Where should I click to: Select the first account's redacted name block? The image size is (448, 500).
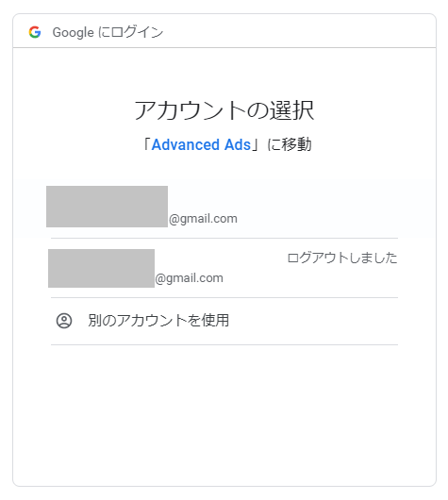(107, 207)
